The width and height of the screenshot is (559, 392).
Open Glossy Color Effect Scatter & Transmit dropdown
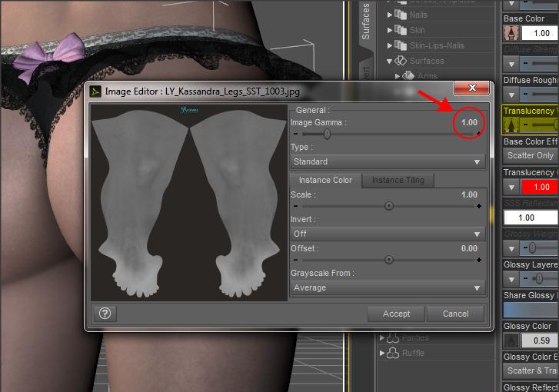click(531, 370)
